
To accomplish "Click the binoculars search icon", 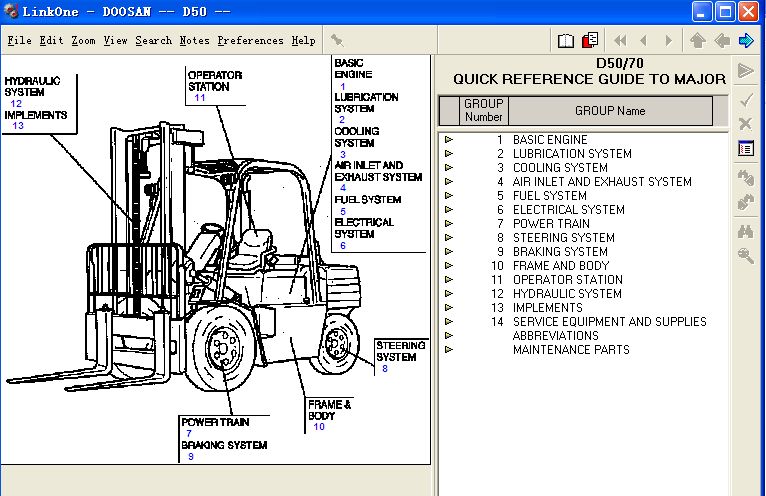I will click(745, 230).
